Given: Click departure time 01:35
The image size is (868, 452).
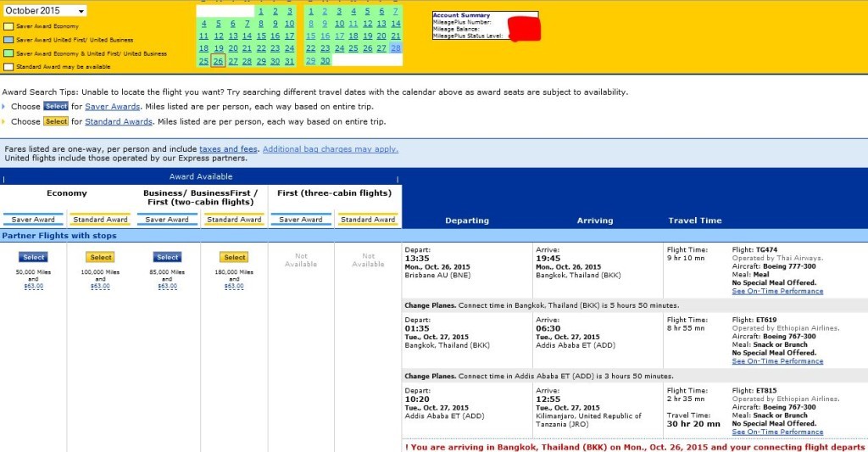Looking at the screenshot, I should click(x=417, y=328).
